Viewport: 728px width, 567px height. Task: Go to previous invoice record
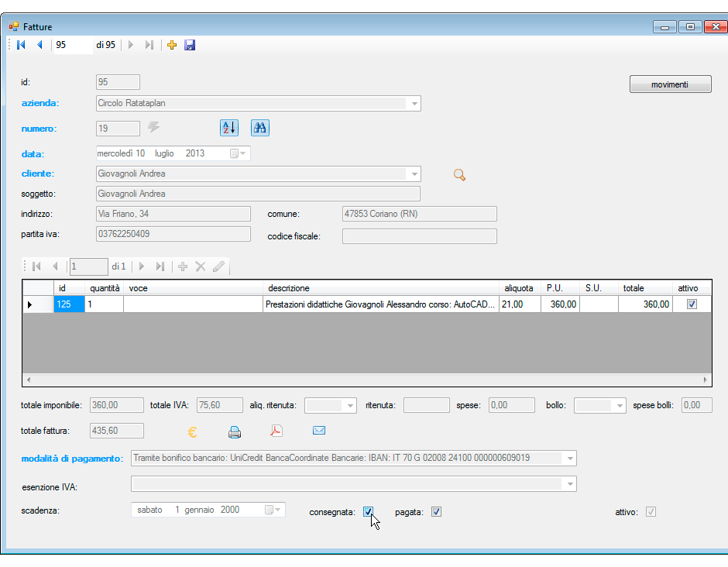point(39,45)
